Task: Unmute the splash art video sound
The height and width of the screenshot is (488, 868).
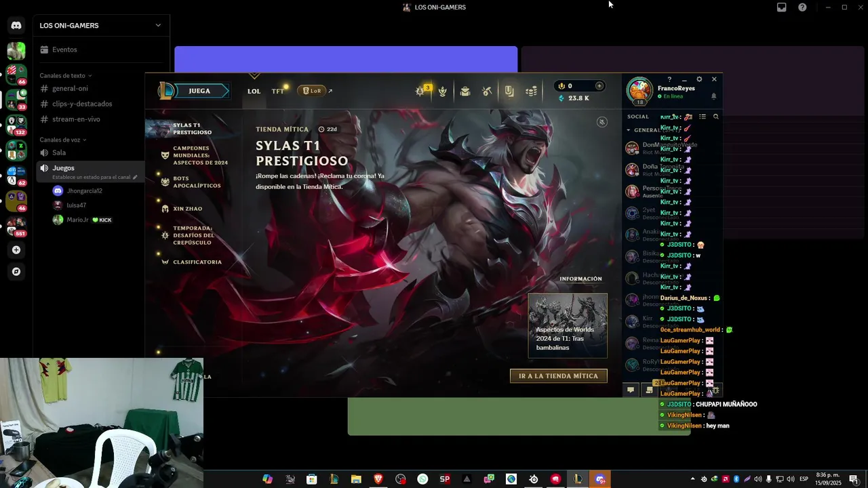Action: 601,122
